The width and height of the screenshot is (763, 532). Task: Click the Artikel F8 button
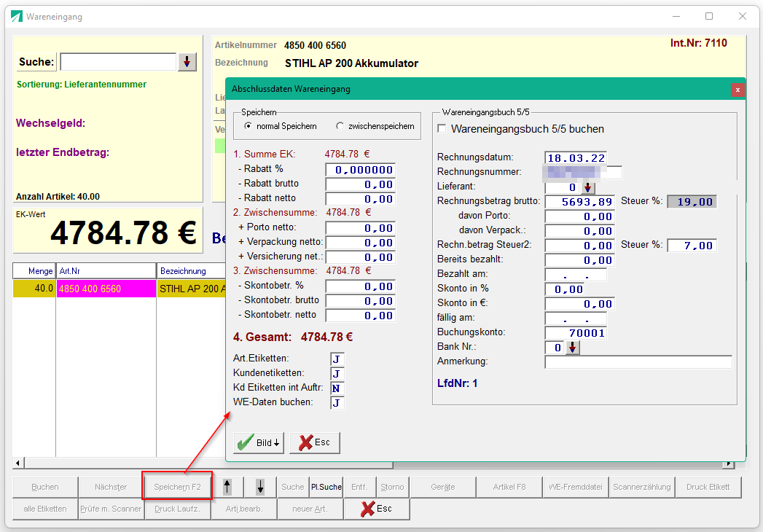tap(509, 488)
